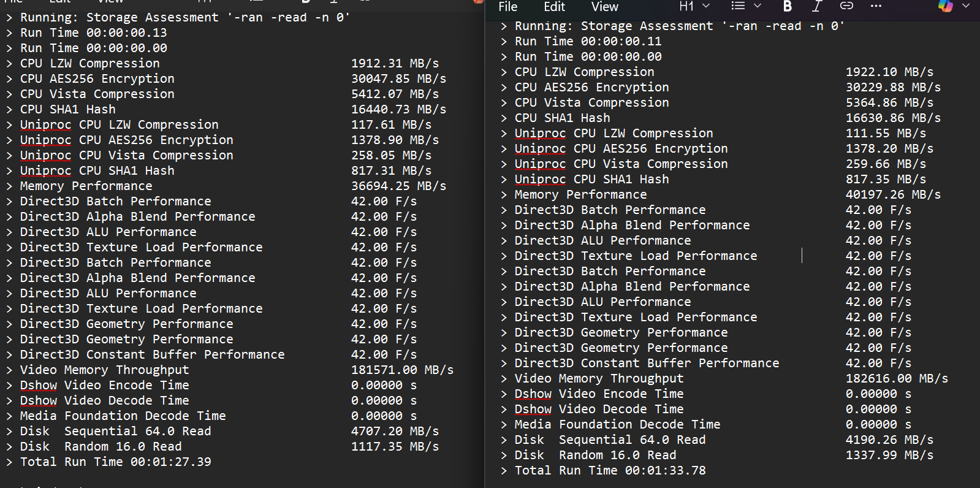Click 'Dshow Video Decode Time' in right window

599,409
